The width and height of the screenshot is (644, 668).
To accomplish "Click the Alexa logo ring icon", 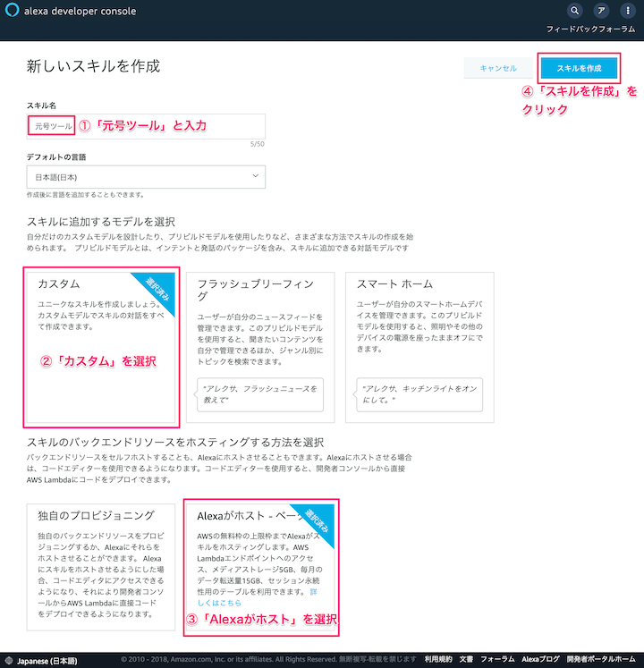I will click(12, 10).
